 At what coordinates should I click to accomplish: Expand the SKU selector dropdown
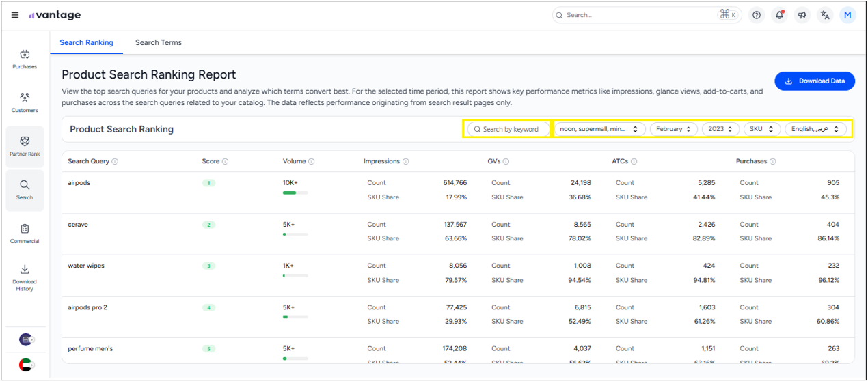tap(761, 129)
